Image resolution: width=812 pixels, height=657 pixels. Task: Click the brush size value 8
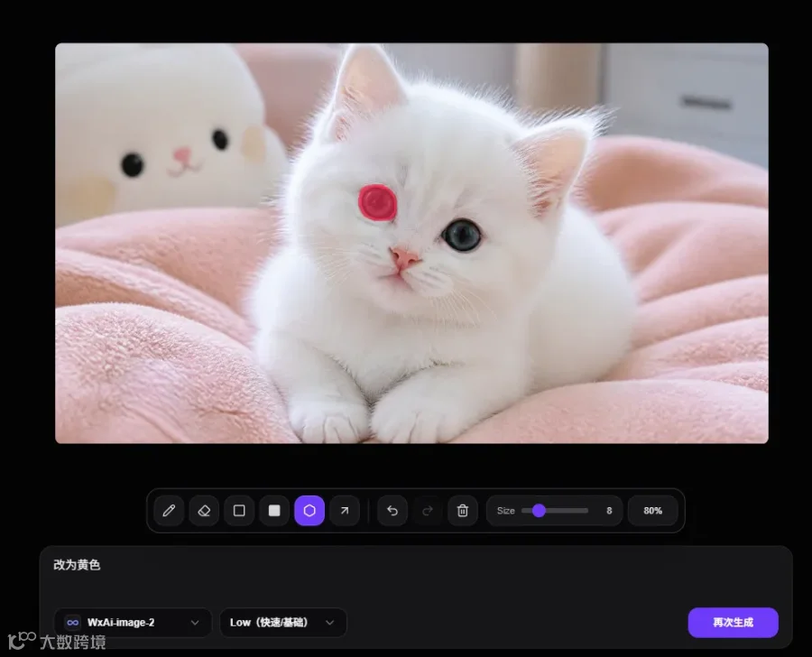point(609,511)
